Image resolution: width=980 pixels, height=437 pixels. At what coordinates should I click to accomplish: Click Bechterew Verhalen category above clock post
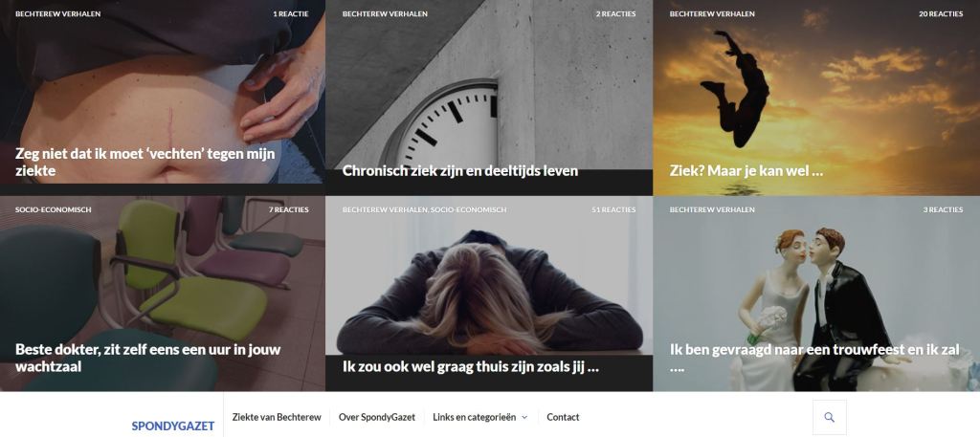385,13
